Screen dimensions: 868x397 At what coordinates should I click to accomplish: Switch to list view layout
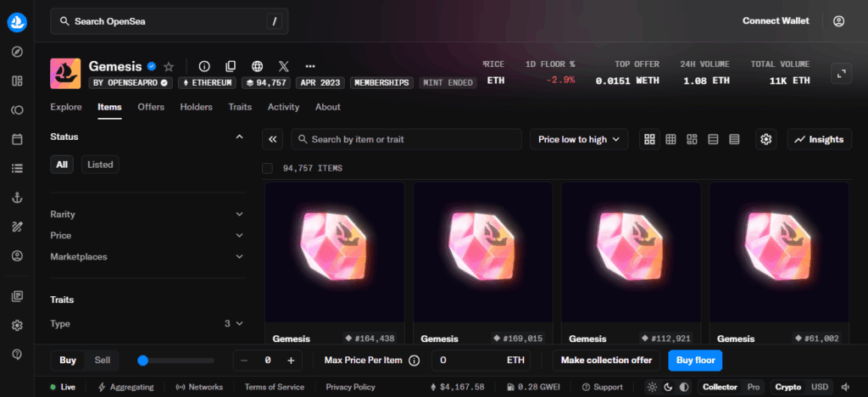click(714, 139)
